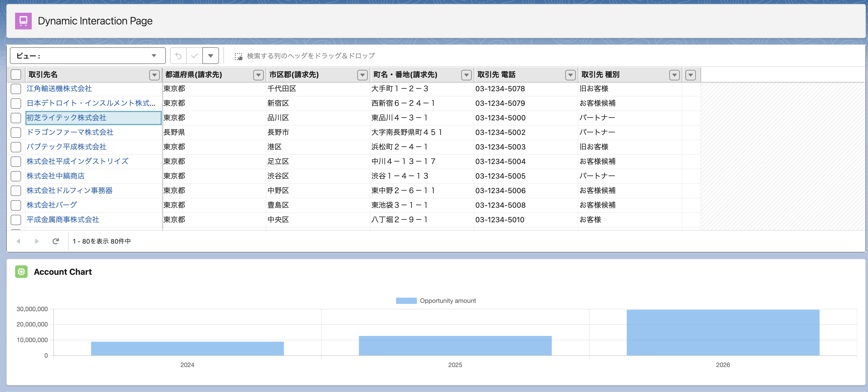
Task: Click the green Account Chart icon
Action: pos(21,272)
